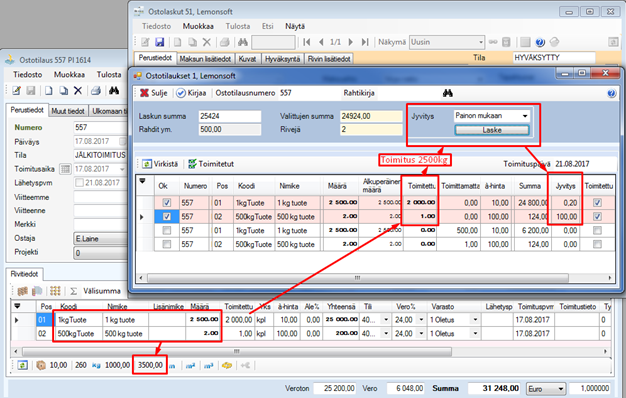Open Muokkaa menu in Ostolaskut
Viewport: 626px width, 398px height.
pos(198,26)
